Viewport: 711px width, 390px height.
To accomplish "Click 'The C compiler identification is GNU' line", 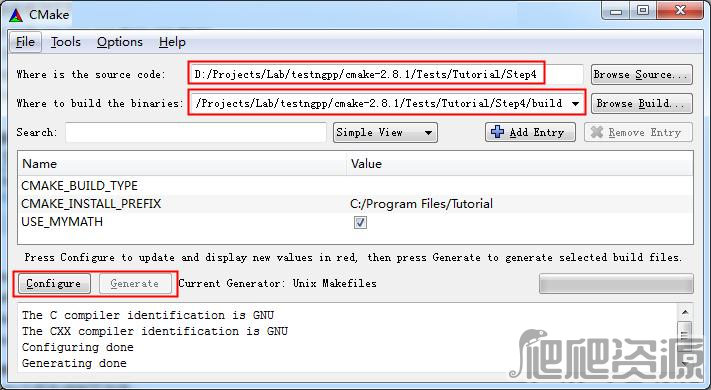I will [x=148, y=315].
